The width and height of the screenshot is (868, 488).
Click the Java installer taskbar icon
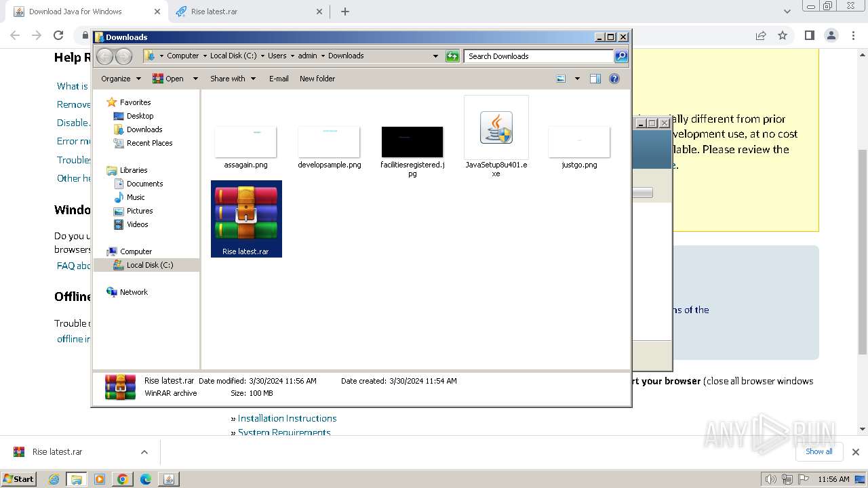169,479
